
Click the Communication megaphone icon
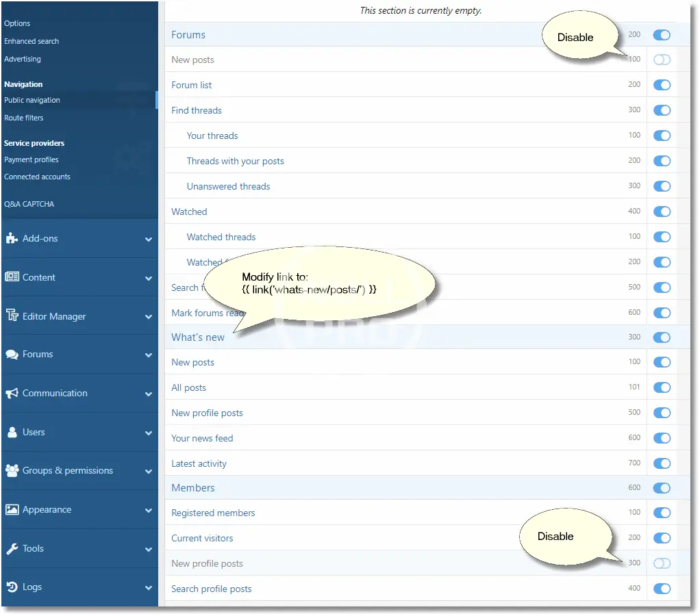(x=12, y=394)
